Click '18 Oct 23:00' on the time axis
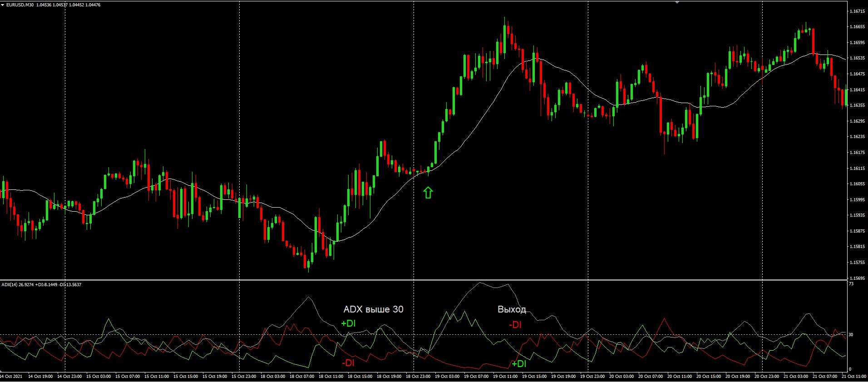Viewport: 868px width, 382px height. 419,377
